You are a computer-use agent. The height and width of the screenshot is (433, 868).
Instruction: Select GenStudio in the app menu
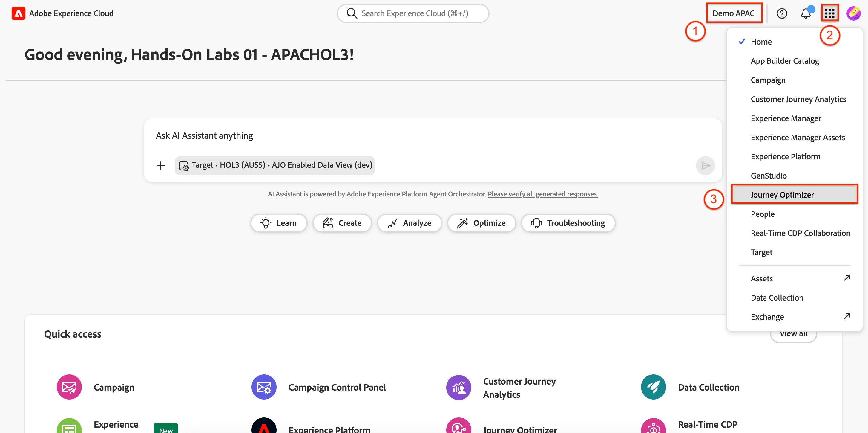[795, 176]
